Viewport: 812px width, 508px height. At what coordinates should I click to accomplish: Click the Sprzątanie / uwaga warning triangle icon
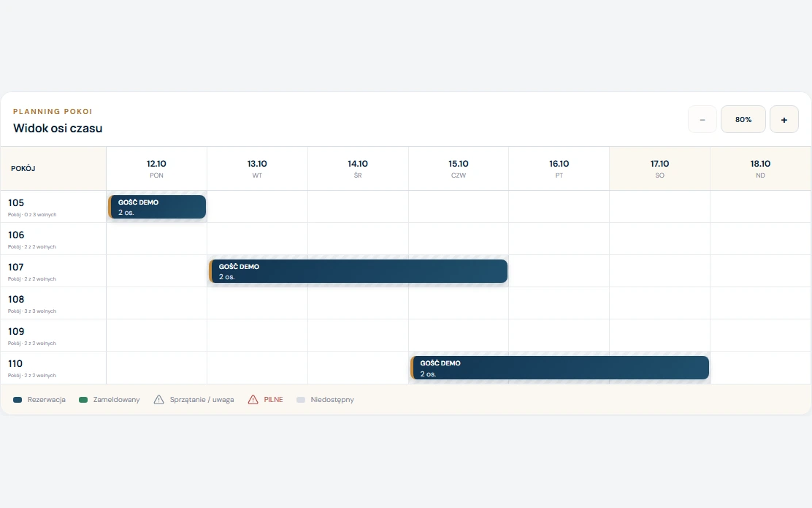click(159, 400)
